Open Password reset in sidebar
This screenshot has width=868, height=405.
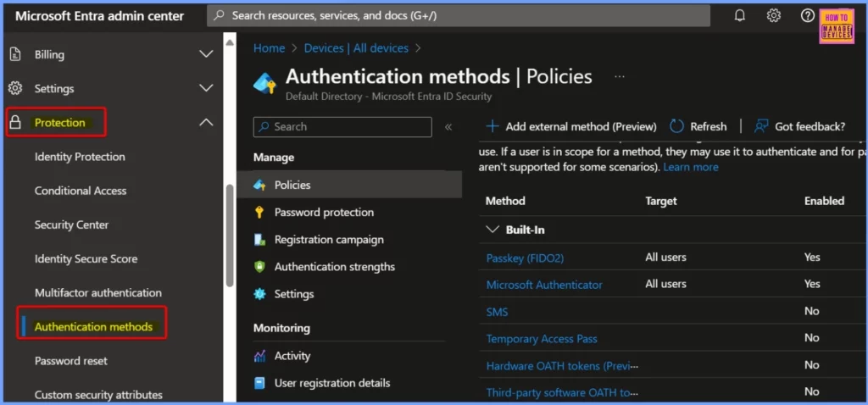click(71, 361)
